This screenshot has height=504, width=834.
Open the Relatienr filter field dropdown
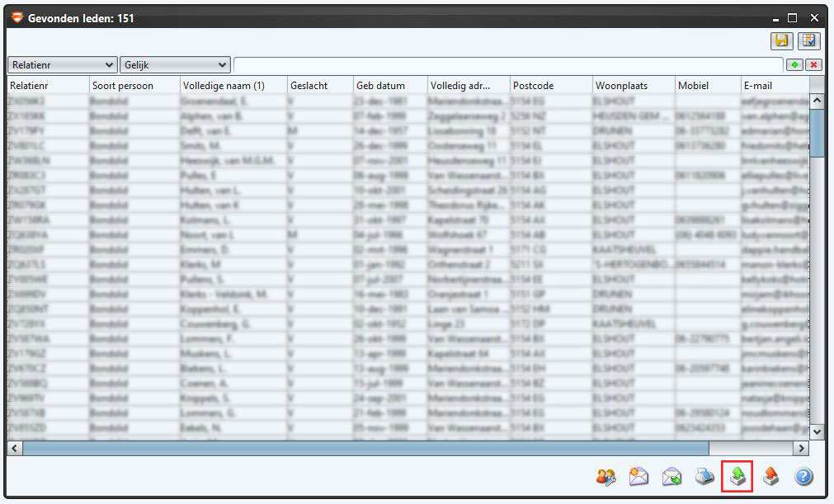62,64
